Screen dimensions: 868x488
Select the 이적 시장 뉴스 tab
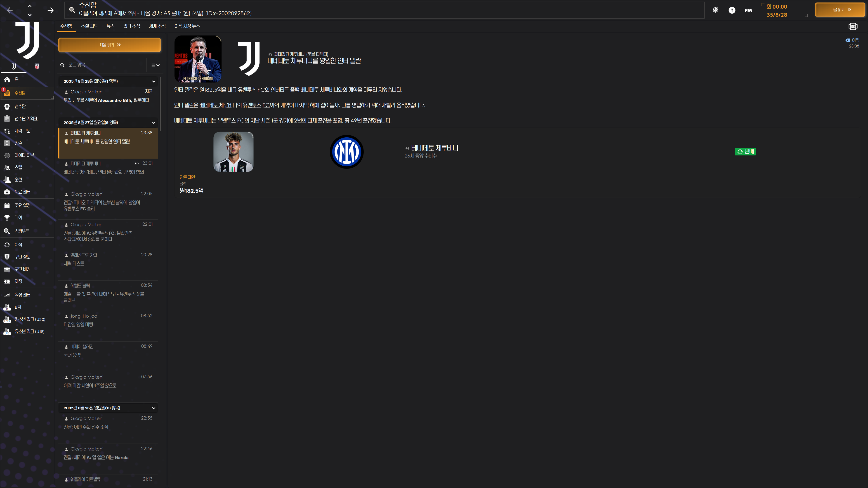click(187, 26)
